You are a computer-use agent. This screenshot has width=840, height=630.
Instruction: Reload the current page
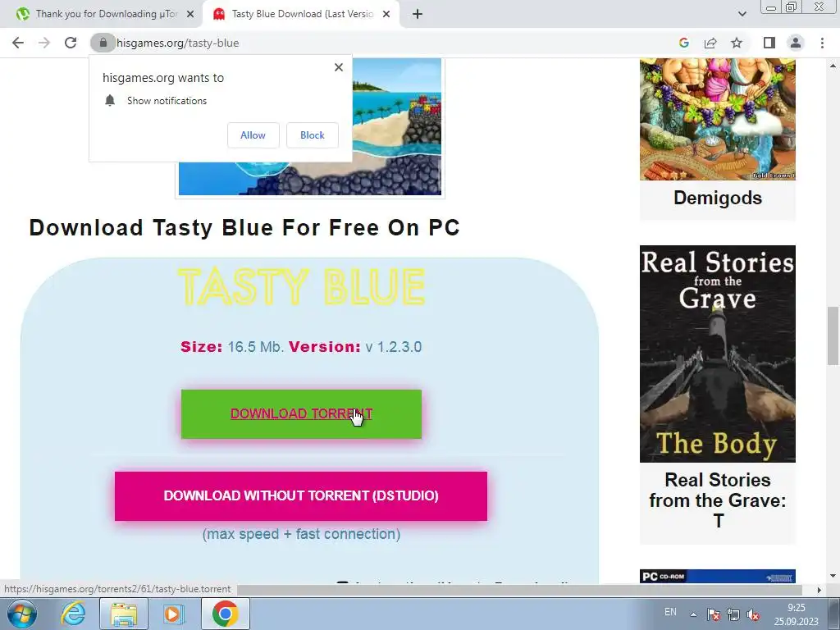click(x=71, y=43)
